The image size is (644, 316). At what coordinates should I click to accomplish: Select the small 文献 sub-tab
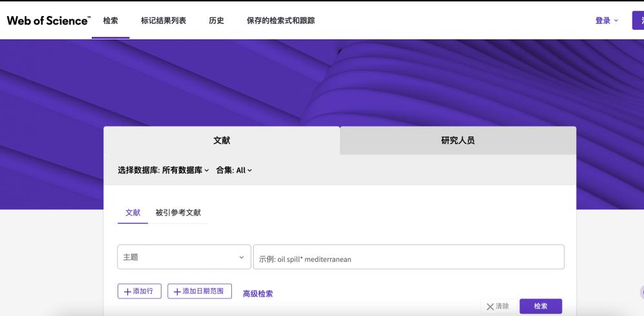(132, 213)
